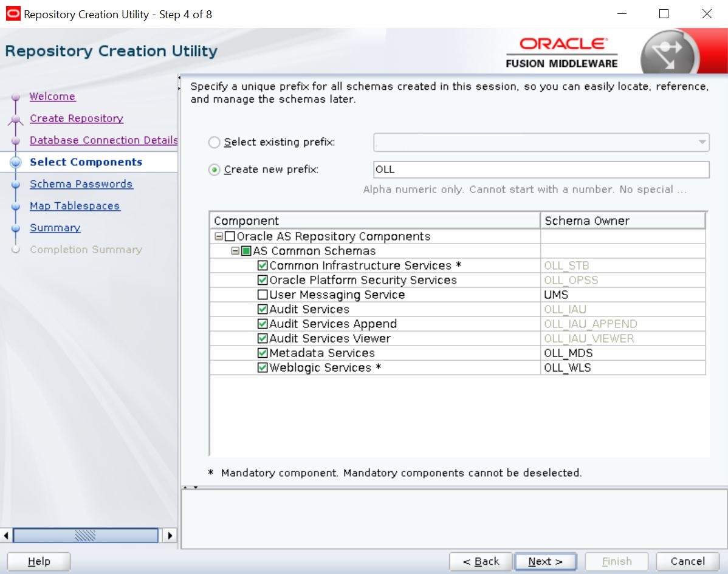This screenshot has width=728, height=574.
Task: Click the message pane splitter arrows
Action: pyautogui.click(x=191, y=487)
